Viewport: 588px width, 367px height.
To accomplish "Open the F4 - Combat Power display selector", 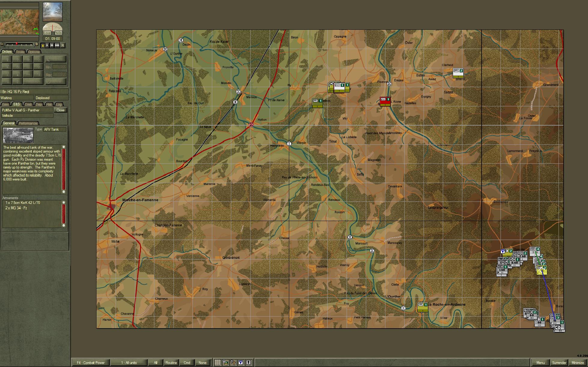I will [x=91, y=362].
